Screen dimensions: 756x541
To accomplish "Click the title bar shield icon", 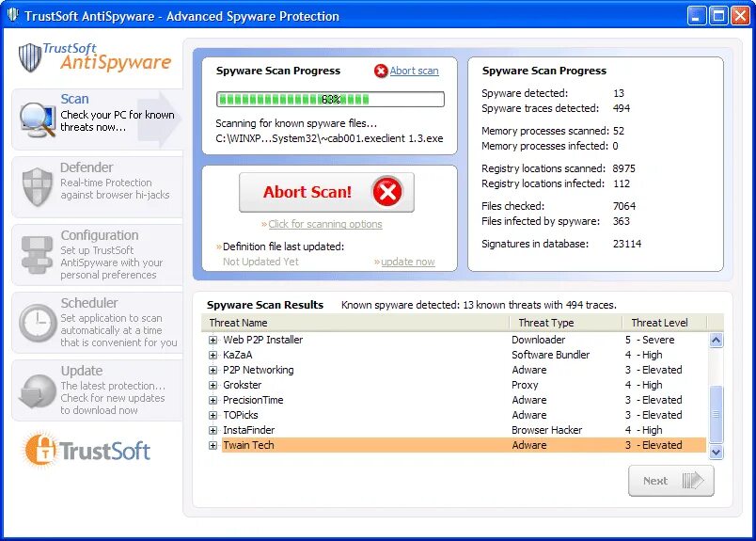I will pyautogui.click(x=13, y=15).
